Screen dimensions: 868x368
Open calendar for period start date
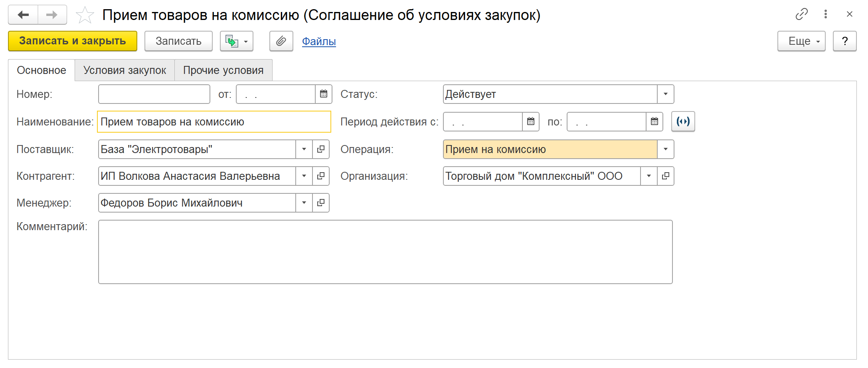point(531,121)
